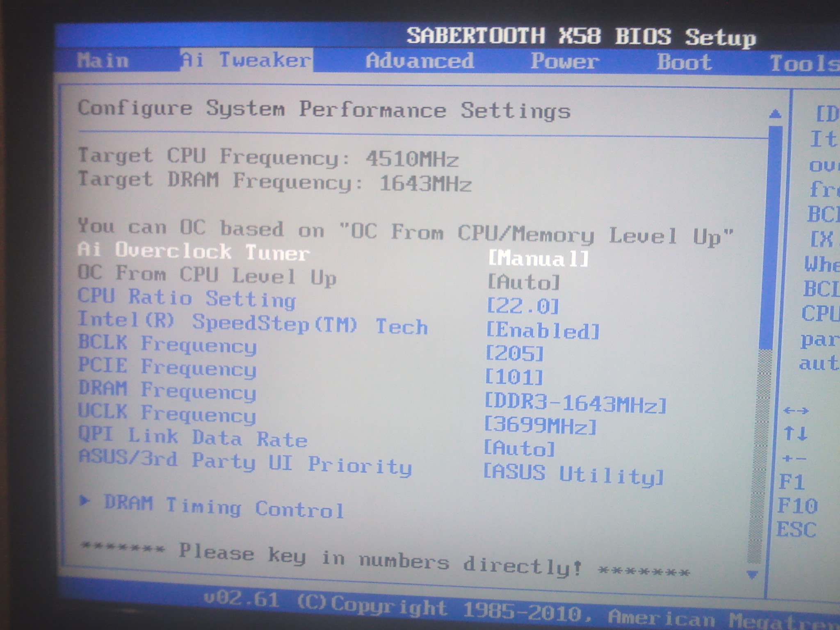Image resolution: width=840 pixels, height=630 pixels.
Task: Switch to the Advanced tab
Action: [420, 61]
